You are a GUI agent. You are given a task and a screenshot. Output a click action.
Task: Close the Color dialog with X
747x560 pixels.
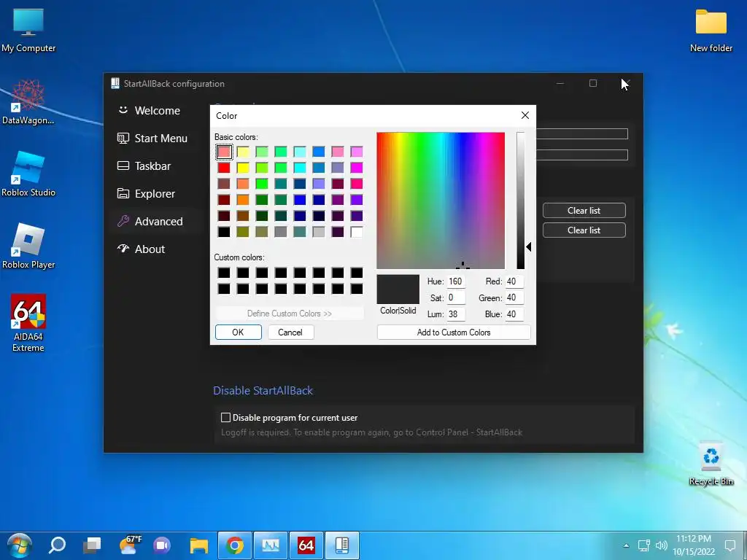pos(525,115)
